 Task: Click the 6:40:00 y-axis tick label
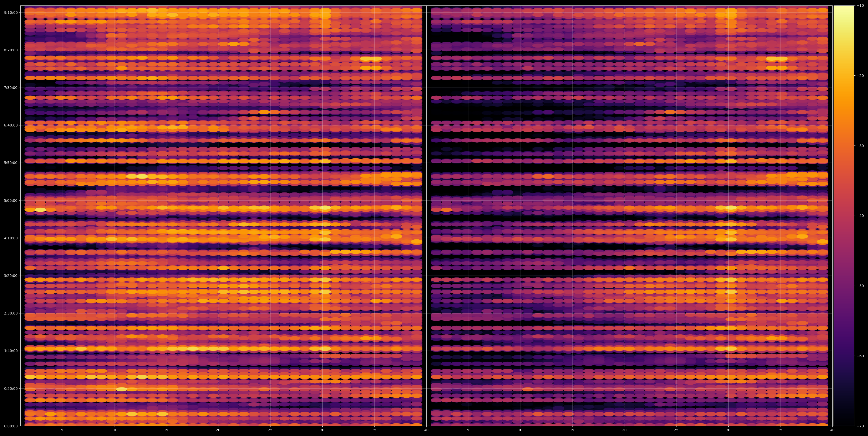point(11,125)
